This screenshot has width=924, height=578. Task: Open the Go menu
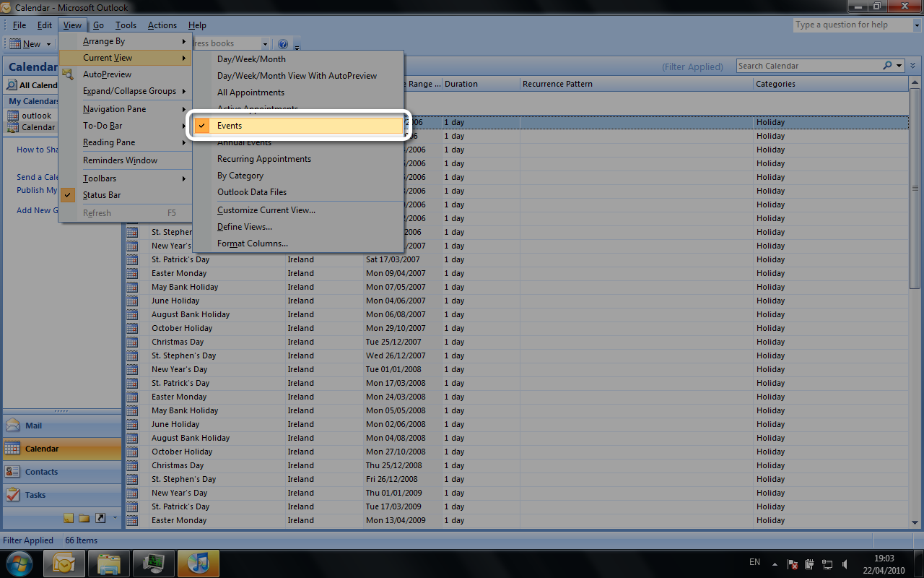click(x=99, y=25)
